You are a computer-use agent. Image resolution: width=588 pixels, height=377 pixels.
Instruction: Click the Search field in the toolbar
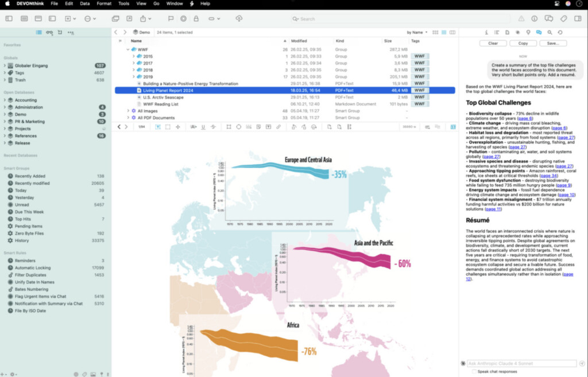400,19
